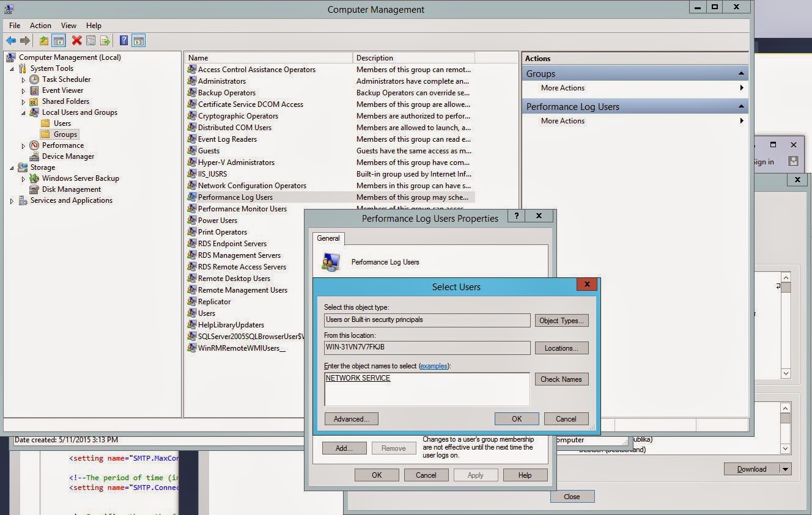This screenshot has width=812, height=515.
Task: Open the File menu
Action: click(15, 26)
